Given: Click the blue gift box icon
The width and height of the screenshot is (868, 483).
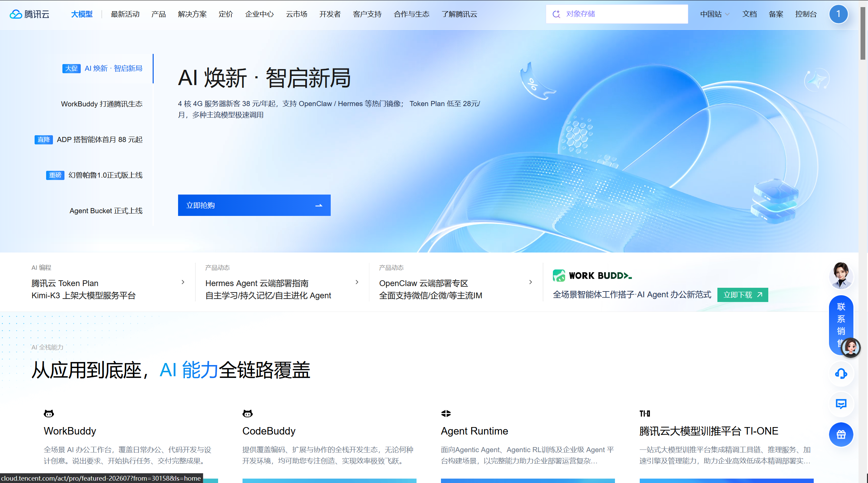Looking at the screenshot, I should [x=841, y=434].
